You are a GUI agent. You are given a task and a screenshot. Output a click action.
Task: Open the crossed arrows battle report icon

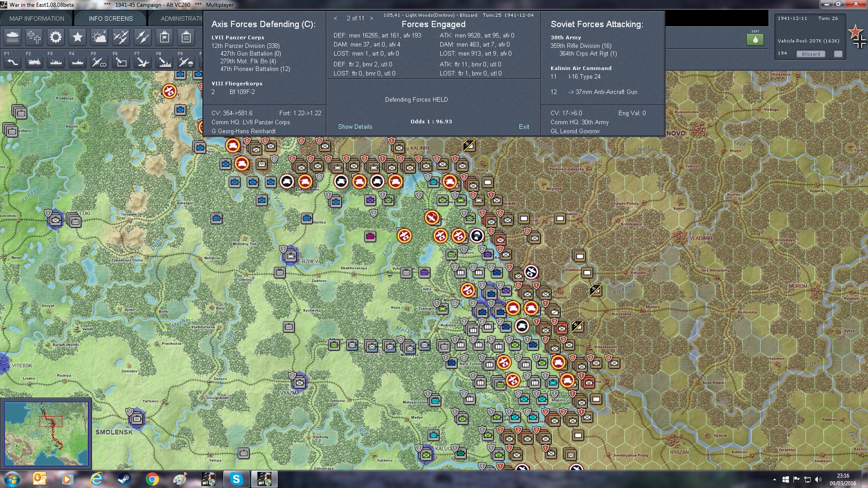(x=143, y=37)
